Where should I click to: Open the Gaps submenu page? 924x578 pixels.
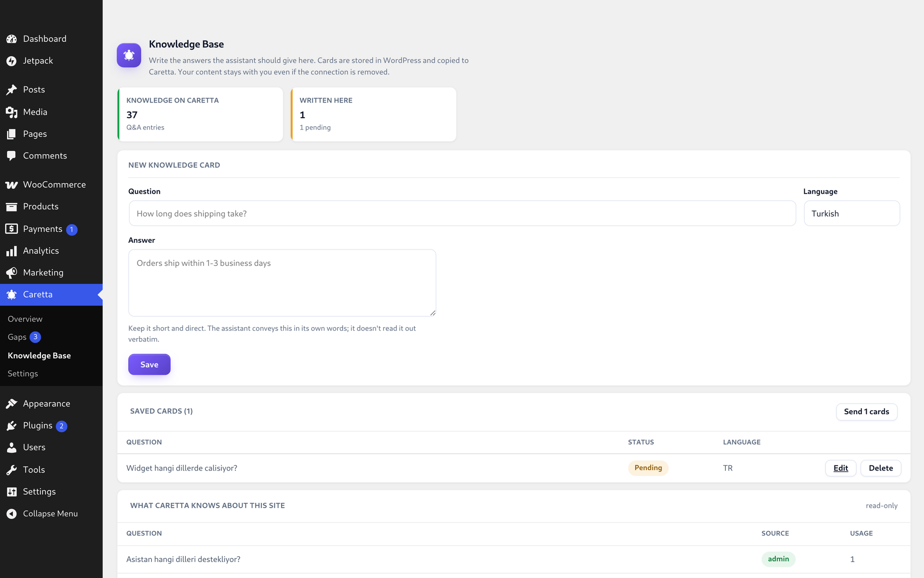pos(17,337)
